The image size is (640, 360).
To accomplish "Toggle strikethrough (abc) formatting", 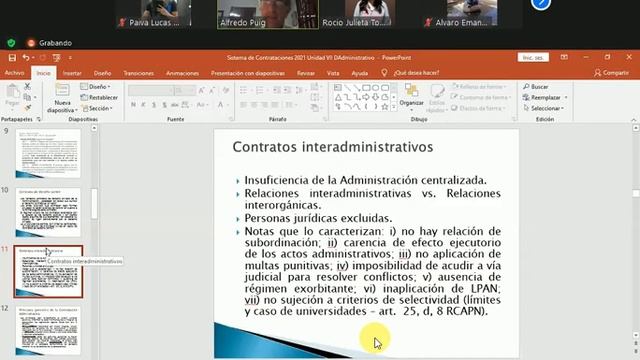I will (175, 105).
